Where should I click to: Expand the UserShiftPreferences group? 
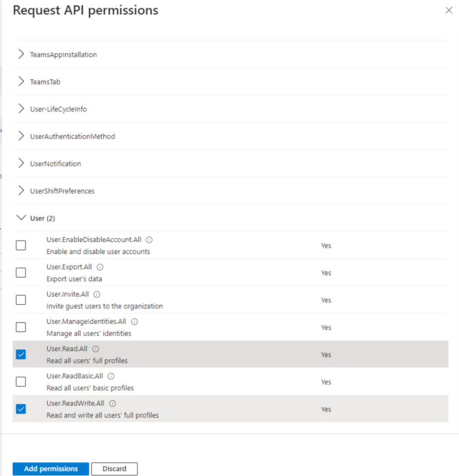(230, 191)
